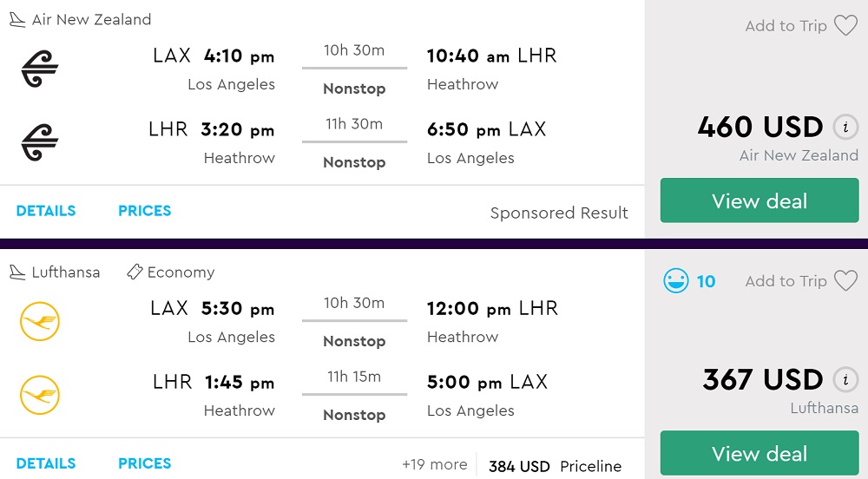Click the Air New Zealand logo on the outbound flight
Image resolution: width=868 pixels, height=479 pixels.
[x=39, y=69]
